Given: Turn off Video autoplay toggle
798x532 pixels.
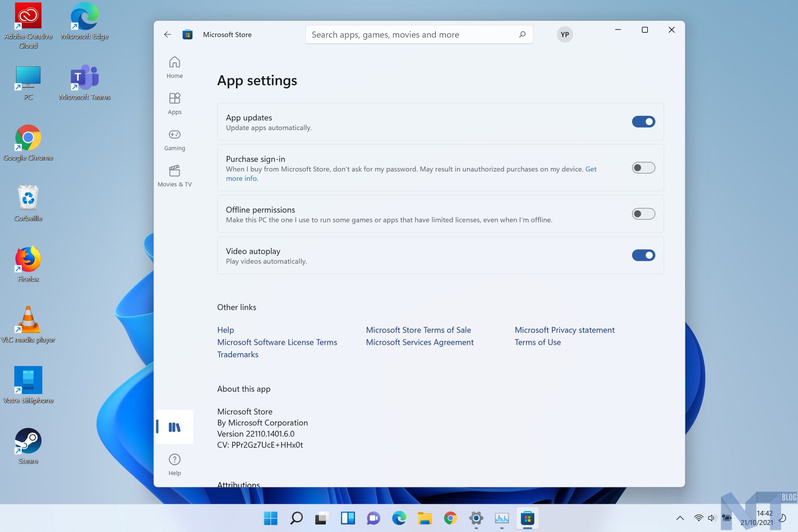Looking at the screenshot, I should pyautogui.click(x=643, y=255).
